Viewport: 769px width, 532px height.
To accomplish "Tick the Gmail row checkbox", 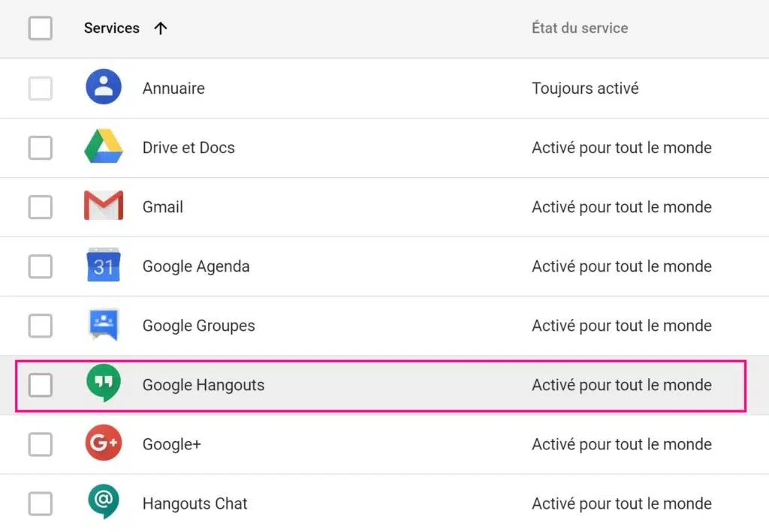I will click(x=41, y=207).
